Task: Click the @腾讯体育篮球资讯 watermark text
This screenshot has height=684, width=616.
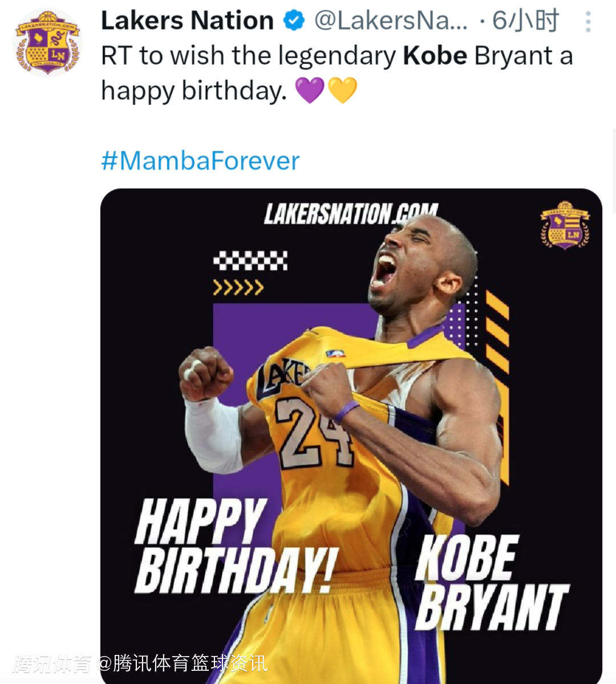Action: (183, 663)
